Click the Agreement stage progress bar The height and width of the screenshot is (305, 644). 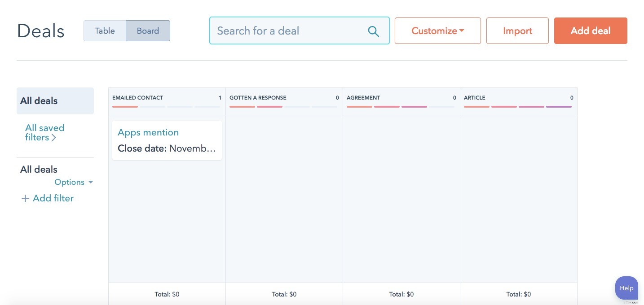point(401,107)
